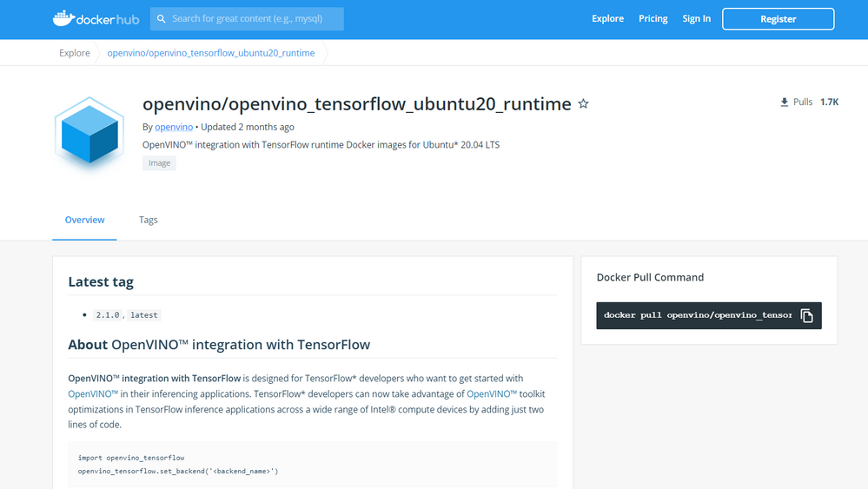Click the 1.7K pulls count
The image size is (868, 489).
coord(829,102)
